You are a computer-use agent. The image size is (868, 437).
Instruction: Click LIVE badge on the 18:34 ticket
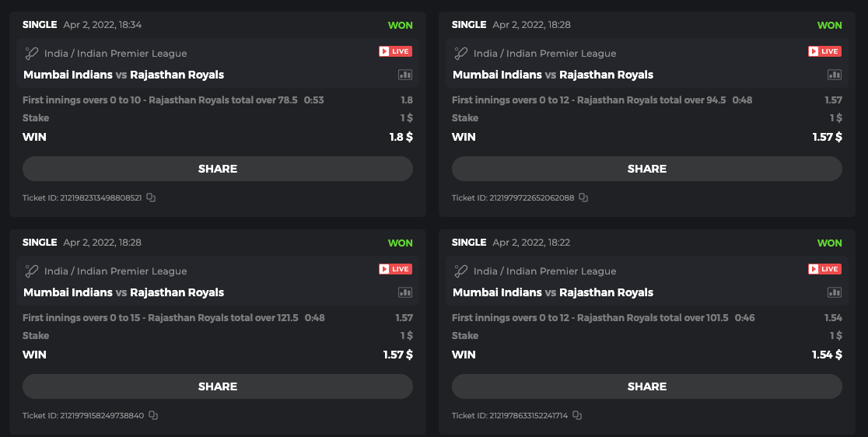[395, 51]
